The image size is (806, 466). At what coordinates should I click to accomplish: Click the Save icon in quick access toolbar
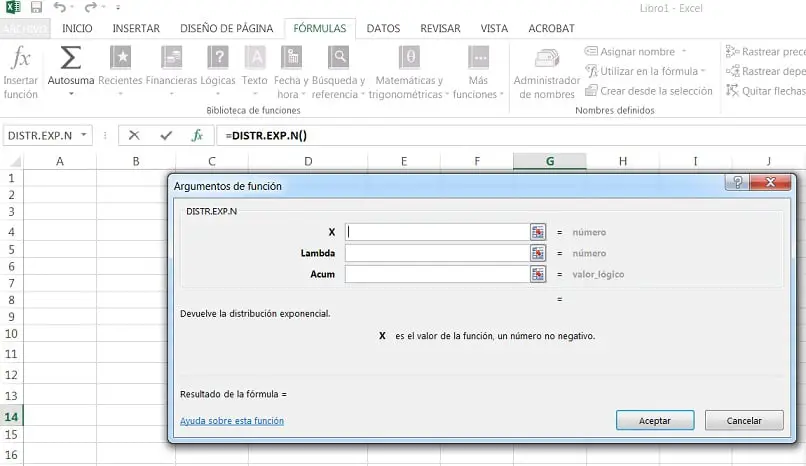pyautogui.click(x=36, y=7)
